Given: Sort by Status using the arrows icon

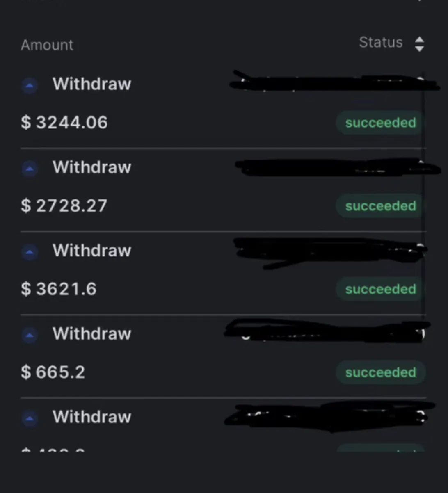Looking at the screenshot, I should [x=419, y=44].
